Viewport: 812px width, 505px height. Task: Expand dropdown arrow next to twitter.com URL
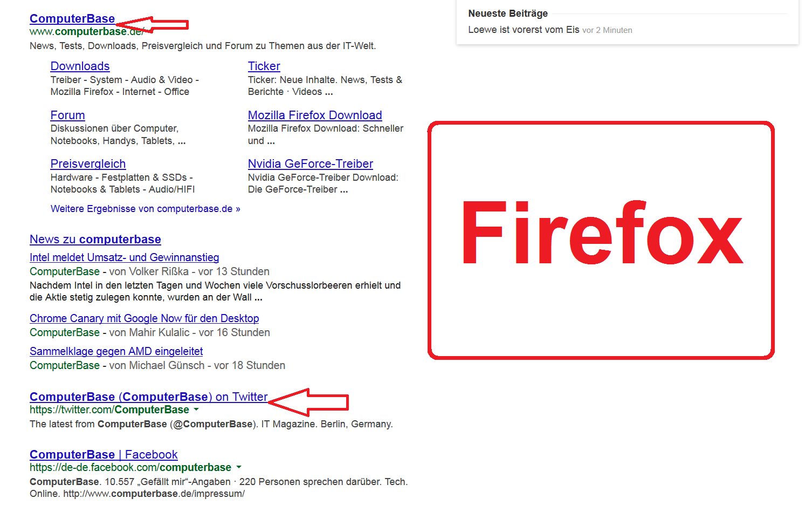pos(196,410)
